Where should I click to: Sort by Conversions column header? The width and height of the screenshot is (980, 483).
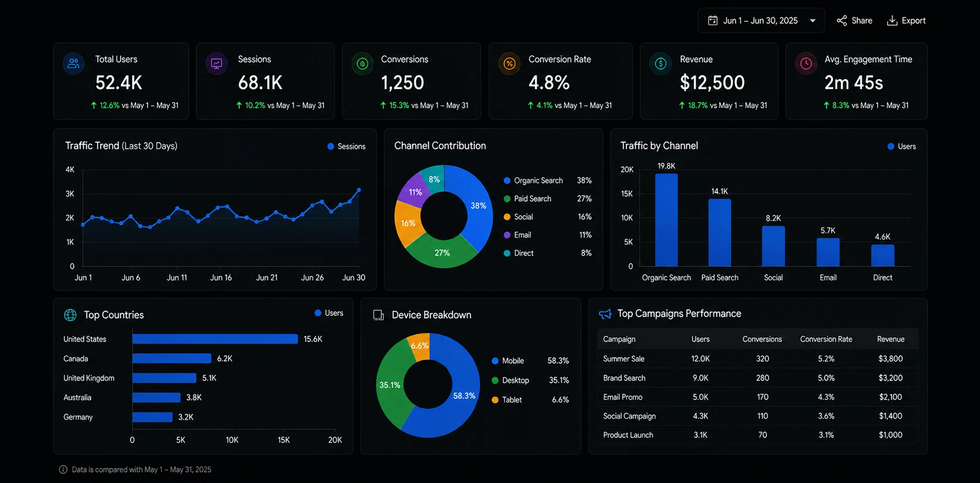762,339
